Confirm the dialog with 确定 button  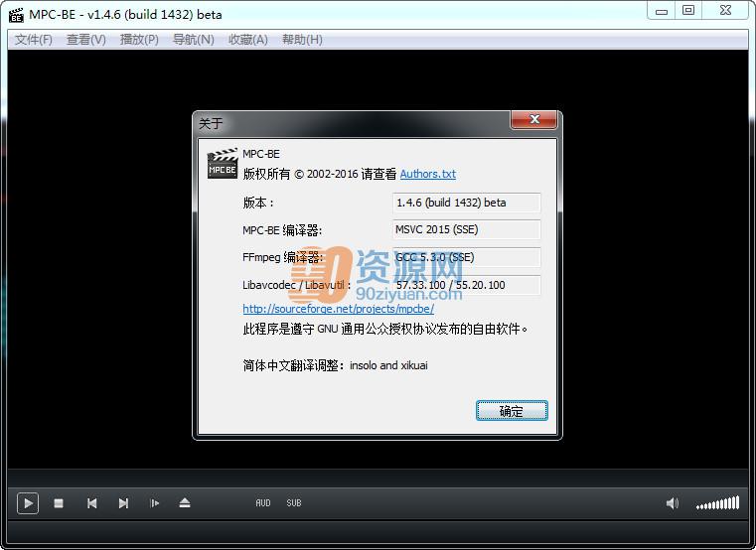[x=512, y=411]
